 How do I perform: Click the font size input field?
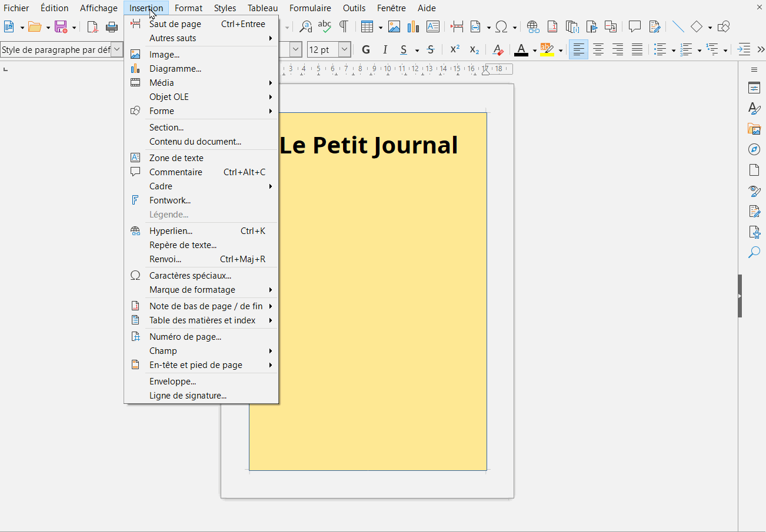[323, 50]
